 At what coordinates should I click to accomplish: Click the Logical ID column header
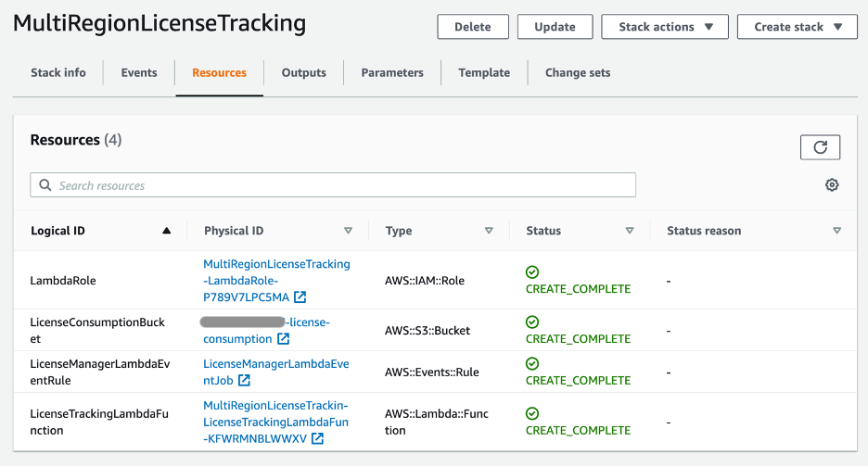point(57,231)
